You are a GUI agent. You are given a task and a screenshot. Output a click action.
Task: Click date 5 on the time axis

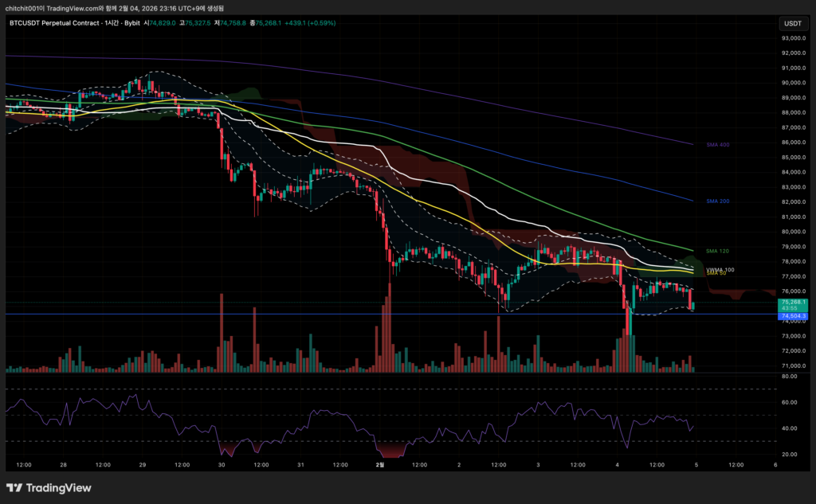click(x=696, y=464)
